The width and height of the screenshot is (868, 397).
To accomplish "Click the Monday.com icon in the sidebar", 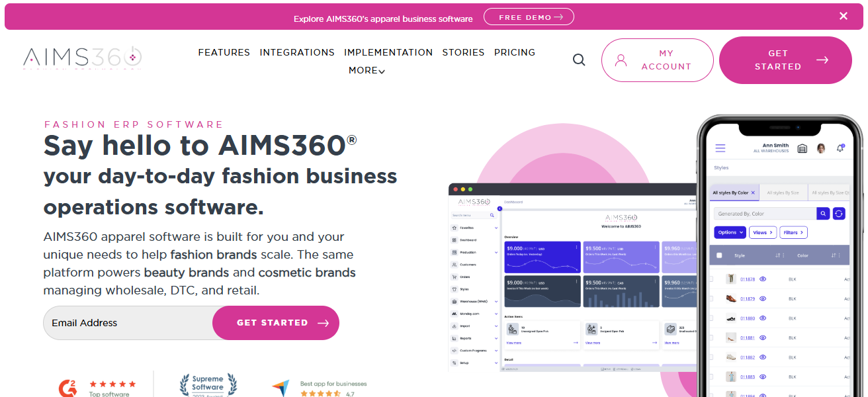I will [x=455, y=314].
